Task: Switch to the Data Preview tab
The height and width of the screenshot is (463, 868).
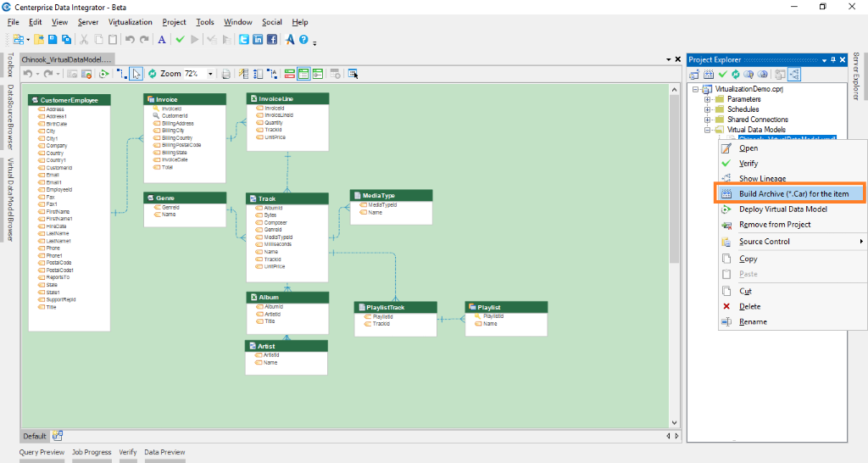Action: click(164, 452)
